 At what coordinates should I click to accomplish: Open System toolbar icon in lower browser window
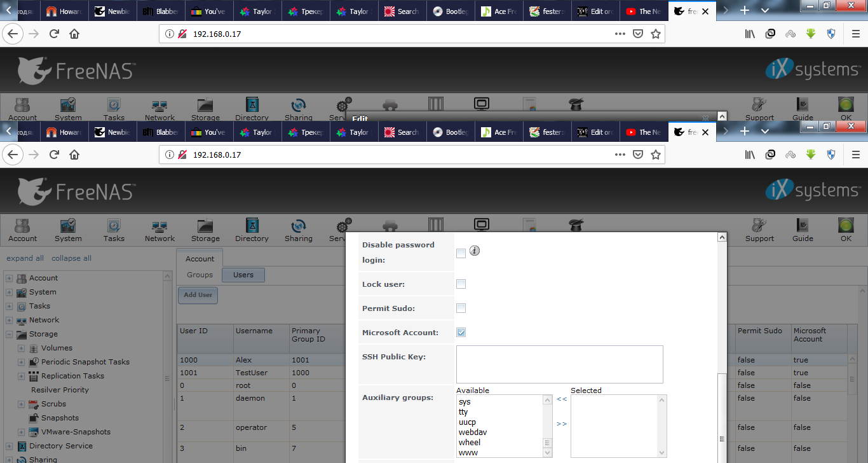tap(68, 230)
